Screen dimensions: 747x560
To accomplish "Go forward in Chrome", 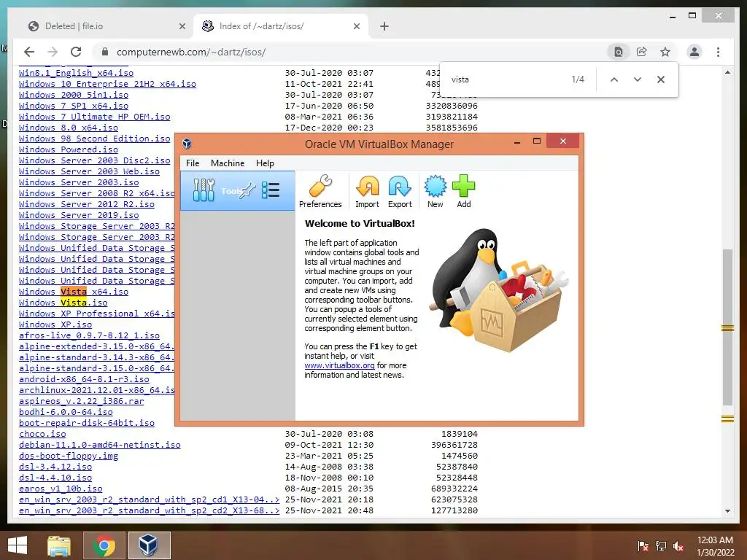I will pyautogui.click(x=53, y=52).
